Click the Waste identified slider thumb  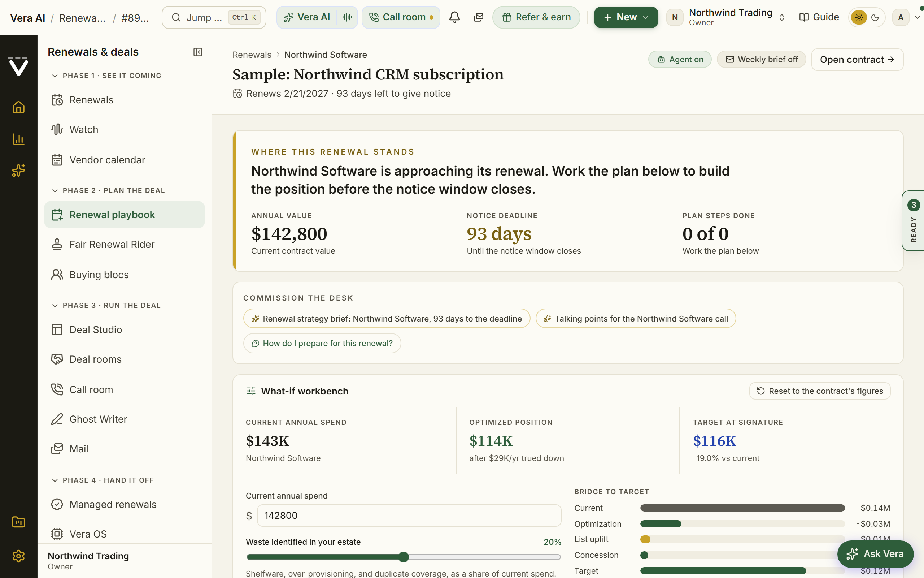[404, 557]
